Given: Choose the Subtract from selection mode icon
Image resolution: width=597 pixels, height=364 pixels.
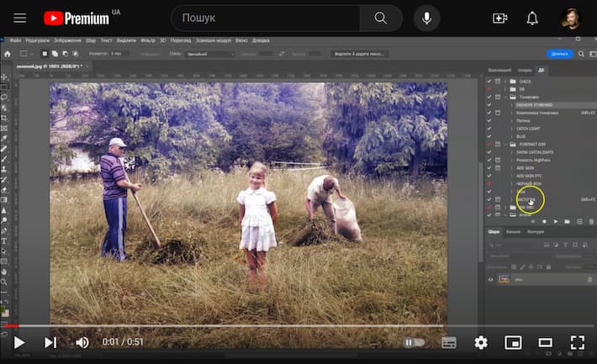Looking at the screenshot, I should 65,54.
